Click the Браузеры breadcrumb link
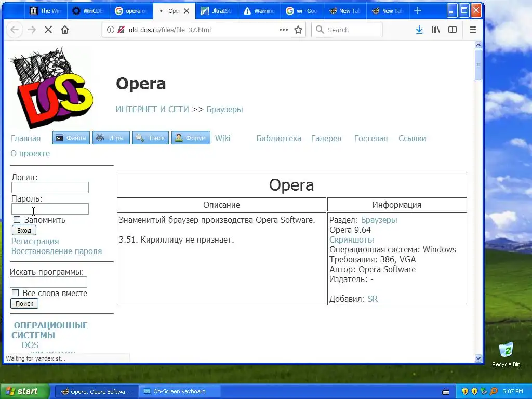Viewport: 532px width, 399px height. point(224,109)
